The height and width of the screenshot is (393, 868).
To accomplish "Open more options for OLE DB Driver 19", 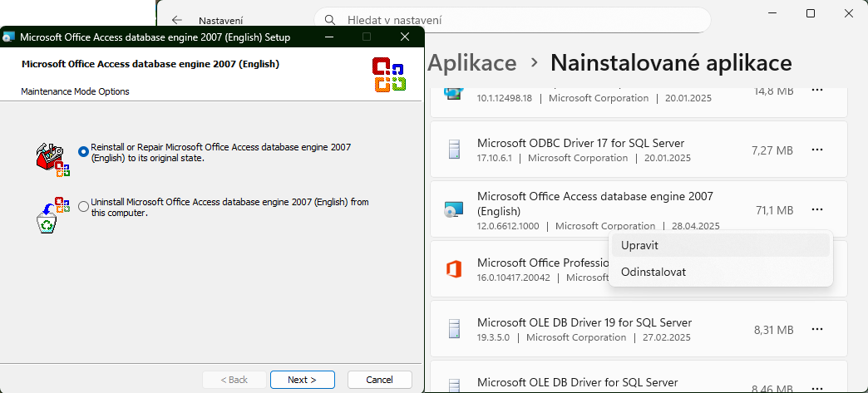I will click(816, 330).
